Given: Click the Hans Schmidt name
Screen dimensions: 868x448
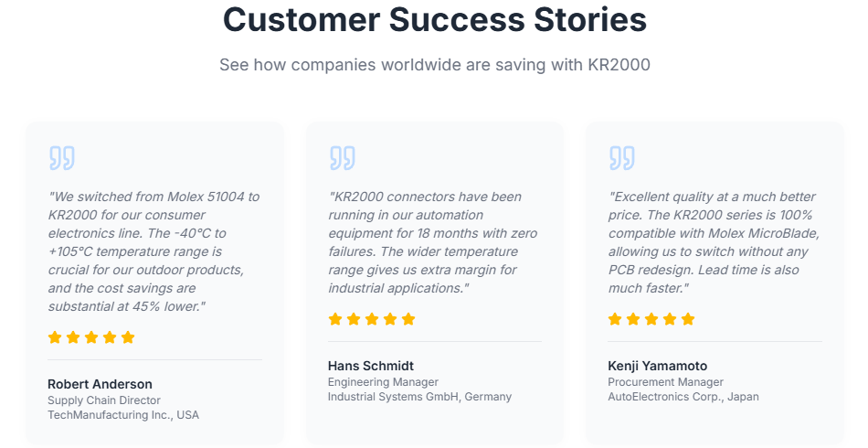Looking at the screenshot, I should 370,366.
